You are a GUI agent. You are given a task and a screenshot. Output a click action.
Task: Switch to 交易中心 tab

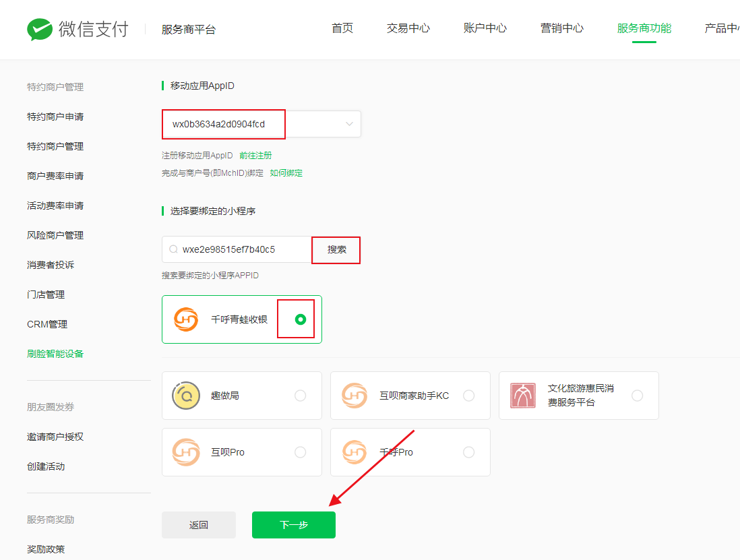[408, 28]
